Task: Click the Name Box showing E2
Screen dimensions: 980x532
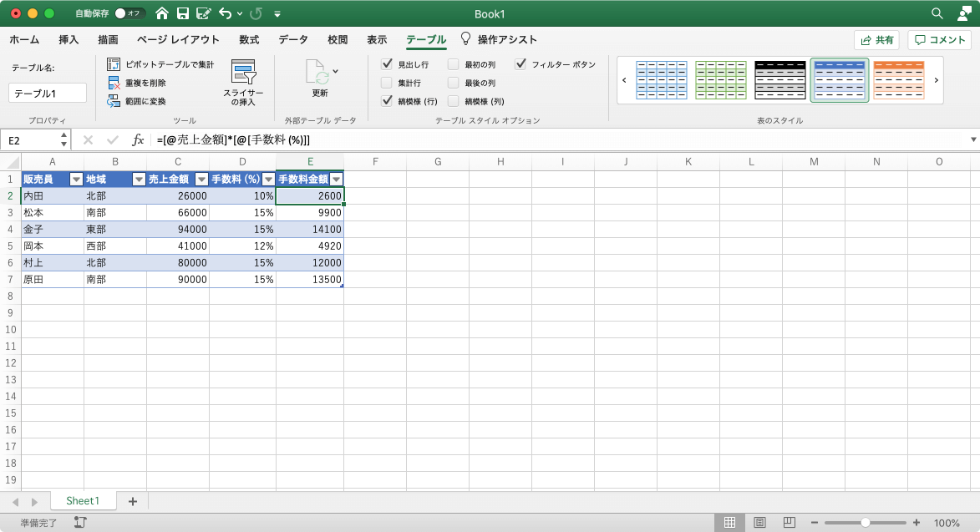Action: (31, 140)
